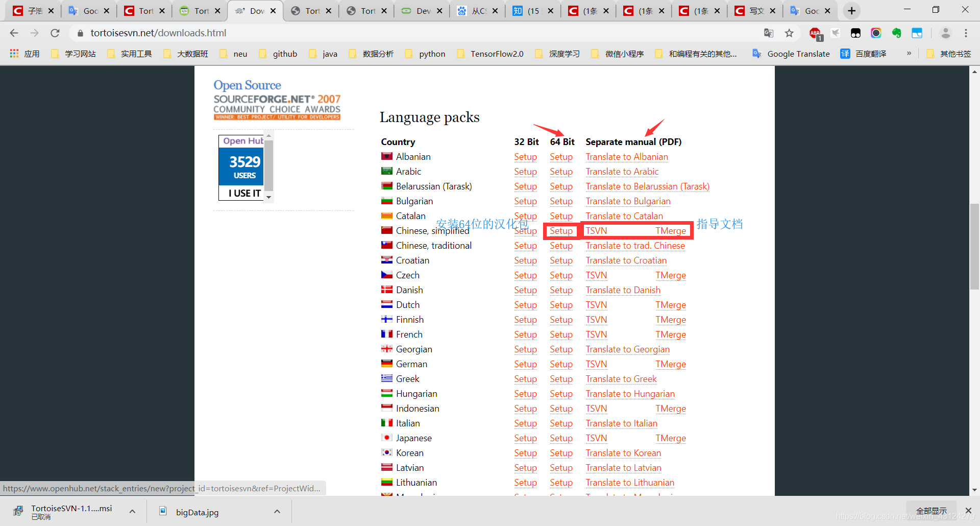
Task: Click Translate to Lithuanian link
Action: [x=630, y=483]
